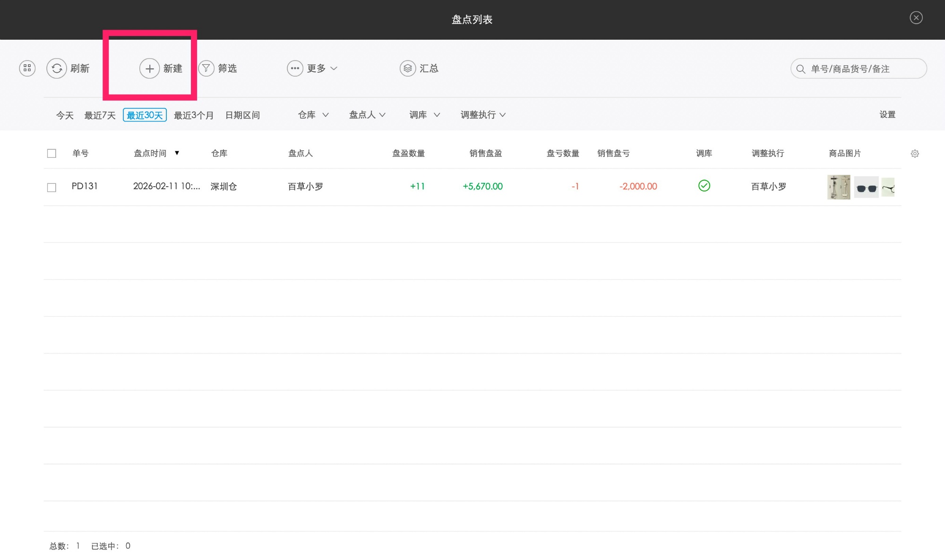Viewport: 945px width, 560px height.
Task: Select the 最近7天 date tab
Action: pyautogui.click(x=100, y=115)
